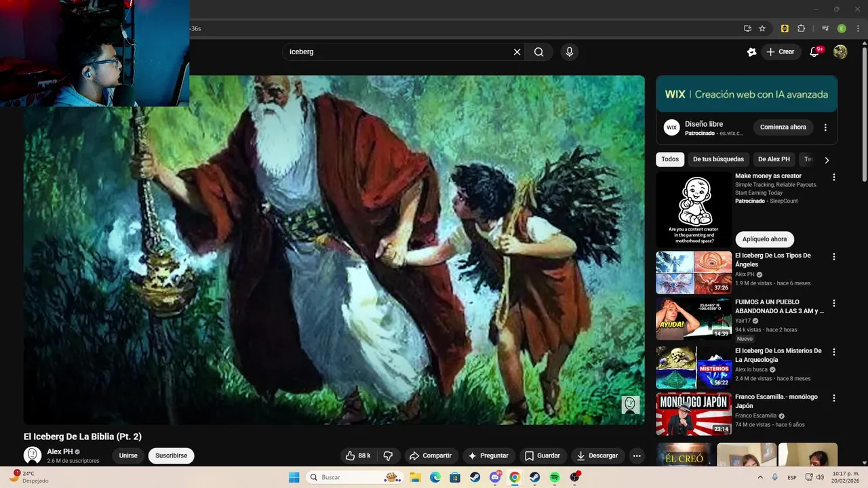
Task: Save video with Guardar button
Action: coord(542,455)
